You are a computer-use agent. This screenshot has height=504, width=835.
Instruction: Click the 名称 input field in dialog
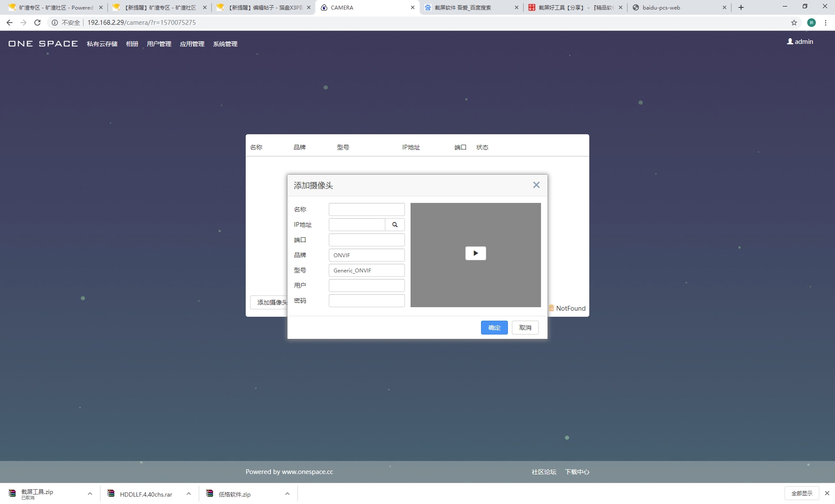pos(367,209)
